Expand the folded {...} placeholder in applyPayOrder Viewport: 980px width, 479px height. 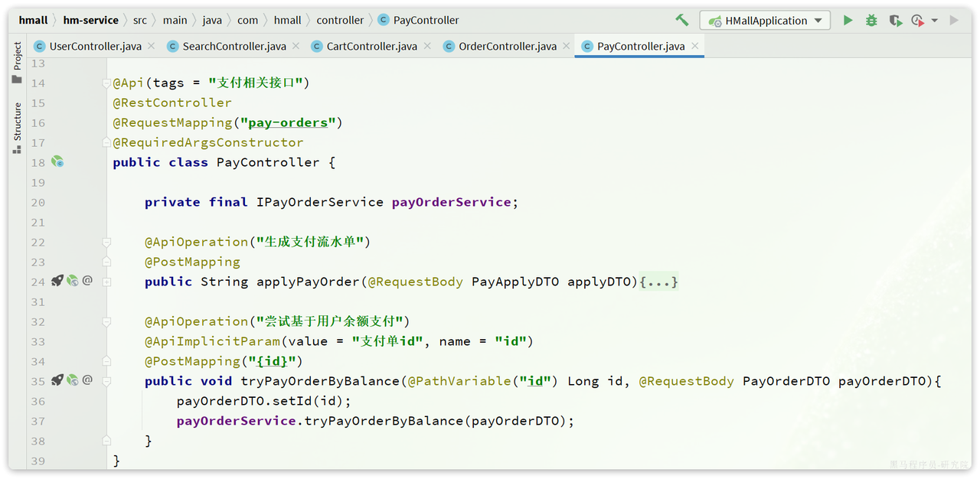659,282
